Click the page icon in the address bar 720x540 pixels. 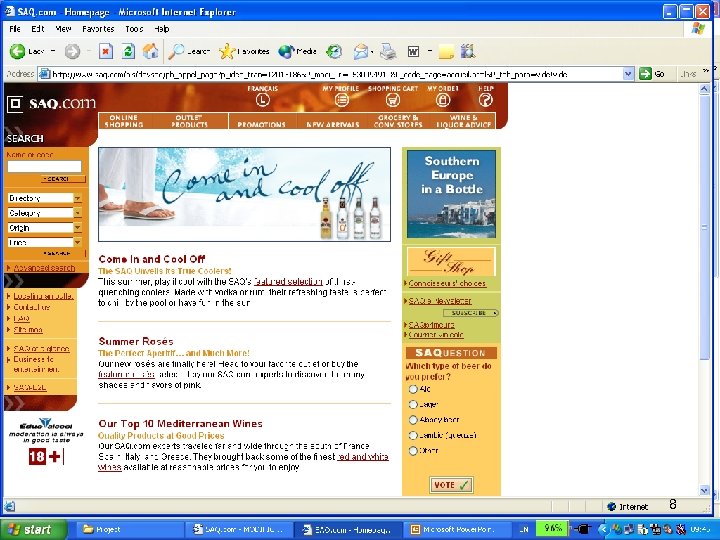[45, 74]
